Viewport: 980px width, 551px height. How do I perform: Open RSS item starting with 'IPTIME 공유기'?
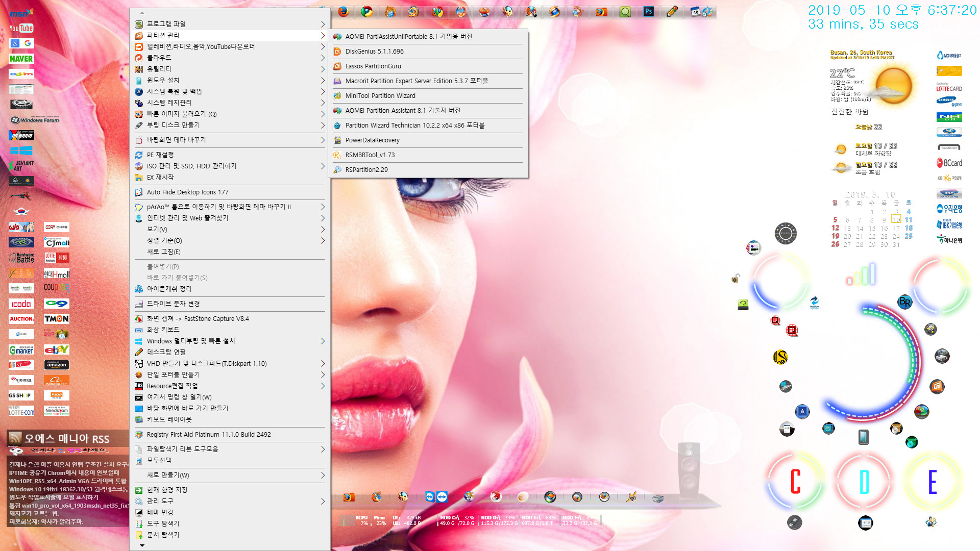(64, 473)
